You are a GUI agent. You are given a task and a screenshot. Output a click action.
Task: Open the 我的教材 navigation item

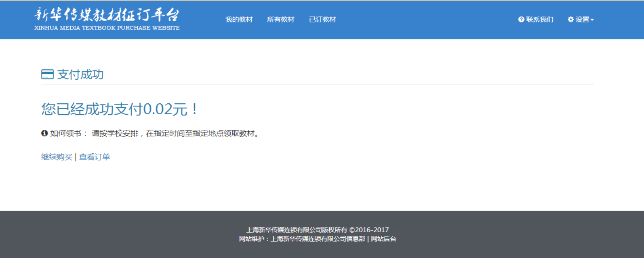pos(239,19)
